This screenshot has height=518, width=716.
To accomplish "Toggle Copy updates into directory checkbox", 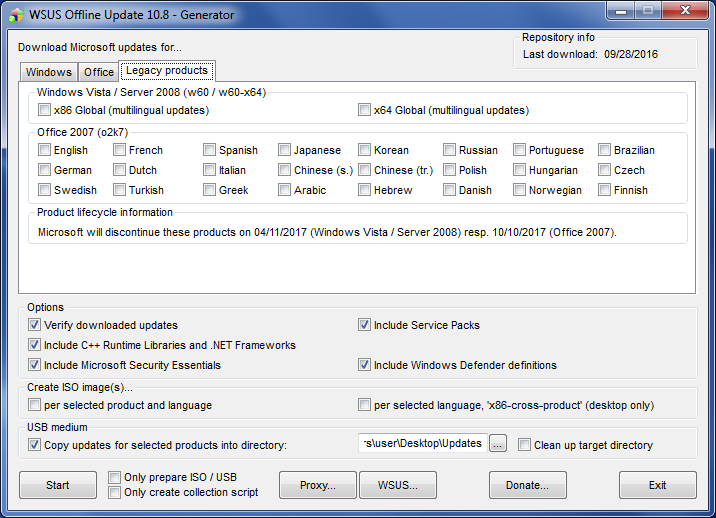I will pos(34,445).
